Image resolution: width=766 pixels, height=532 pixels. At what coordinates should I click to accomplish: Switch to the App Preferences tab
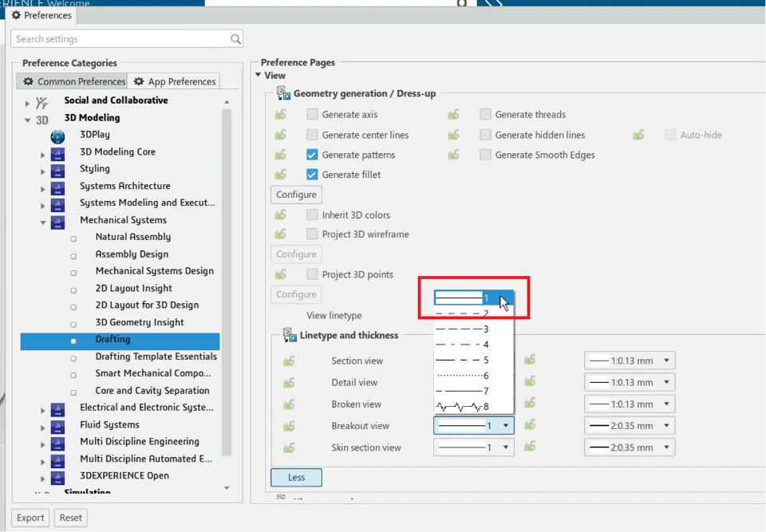(175, 81)
